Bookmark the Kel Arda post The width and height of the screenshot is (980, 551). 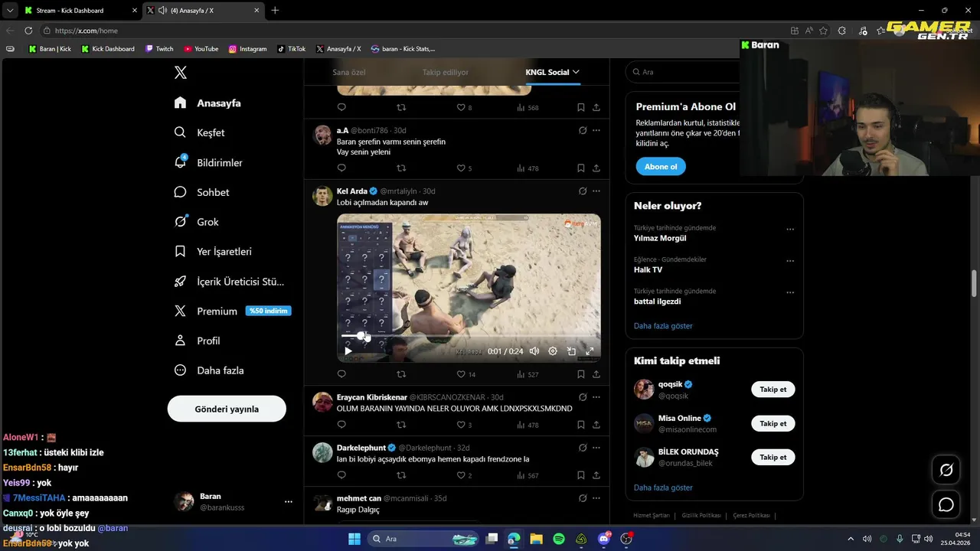point(581,374)
